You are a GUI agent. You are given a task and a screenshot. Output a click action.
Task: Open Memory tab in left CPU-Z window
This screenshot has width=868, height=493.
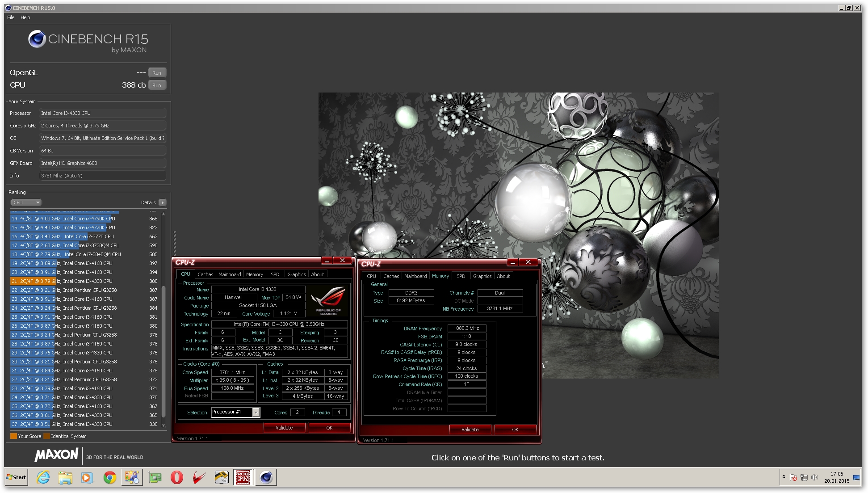(255, 274)
